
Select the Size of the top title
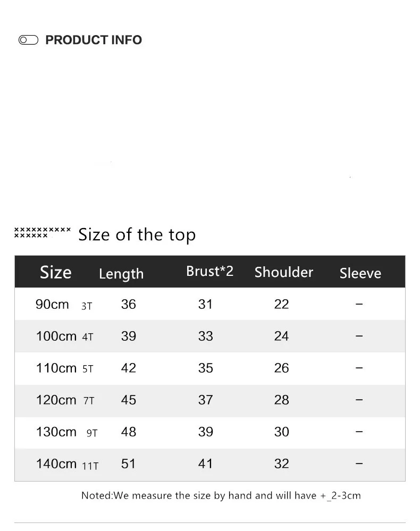[137, 235]
